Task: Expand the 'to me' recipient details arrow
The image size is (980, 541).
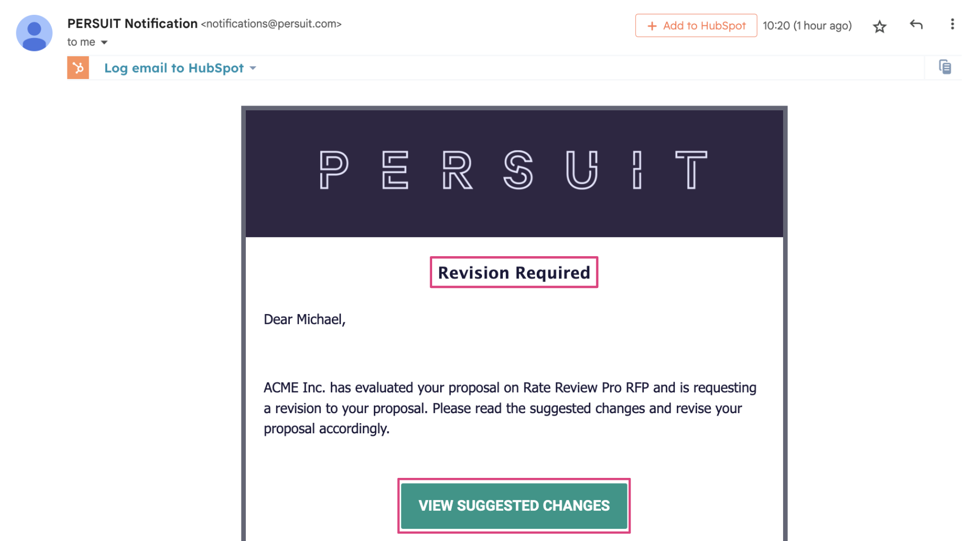Action: (104, 42)
